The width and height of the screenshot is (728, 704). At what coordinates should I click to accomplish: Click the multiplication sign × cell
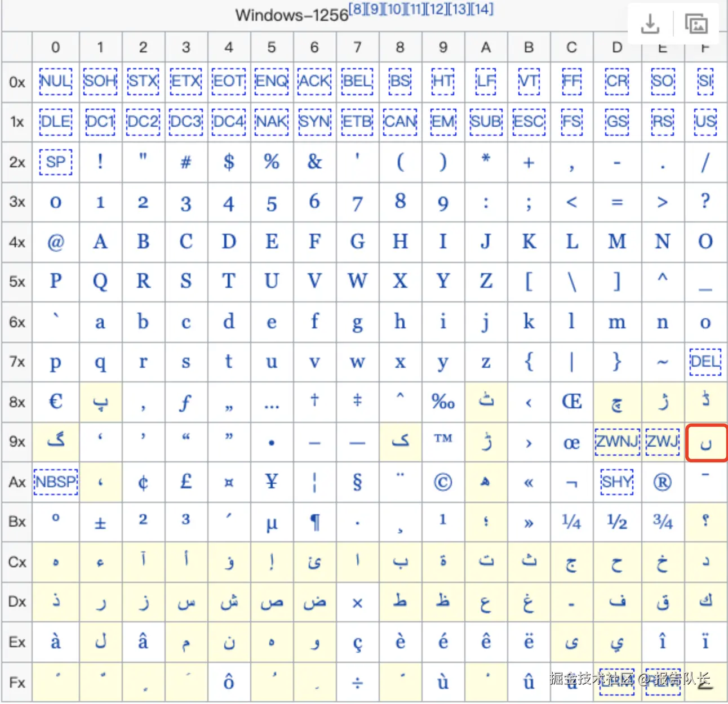click(357, 603)
